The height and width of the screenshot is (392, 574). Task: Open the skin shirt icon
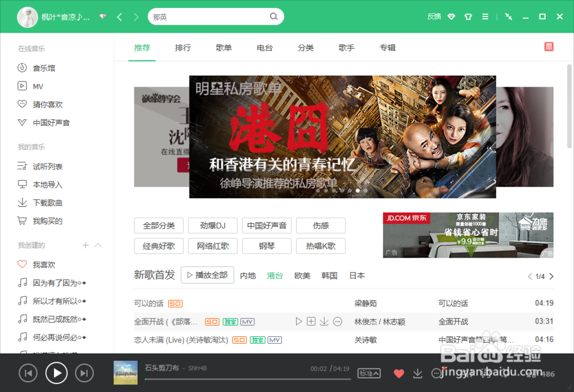(x=468, y=17)
